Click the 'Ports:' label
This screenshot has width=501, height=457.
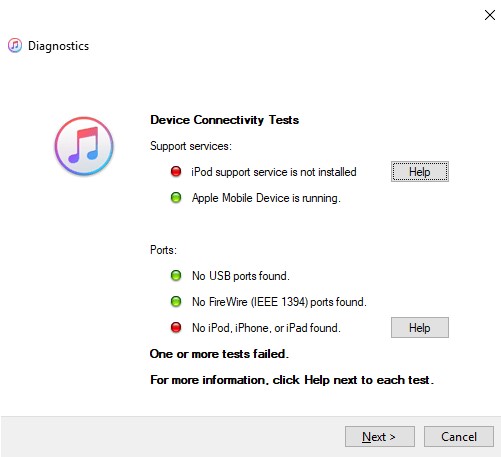click(163, 250)
